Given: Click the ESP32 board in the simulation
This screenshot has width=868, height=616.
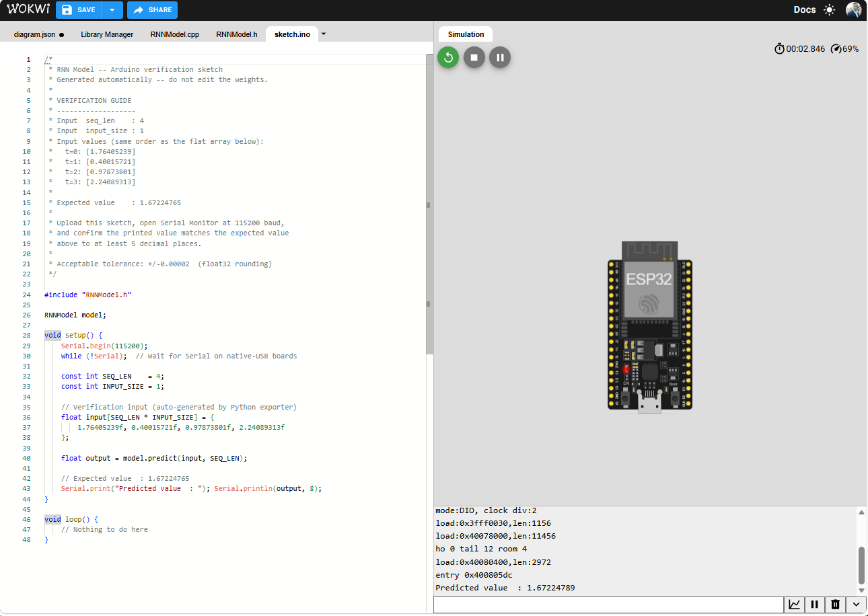Looking at the screenshot, I should 650,325.
